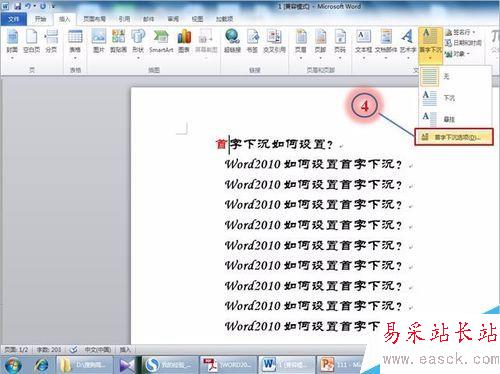
Task: Open the folder window in the taskbar
Action: [x=83, y=365]
